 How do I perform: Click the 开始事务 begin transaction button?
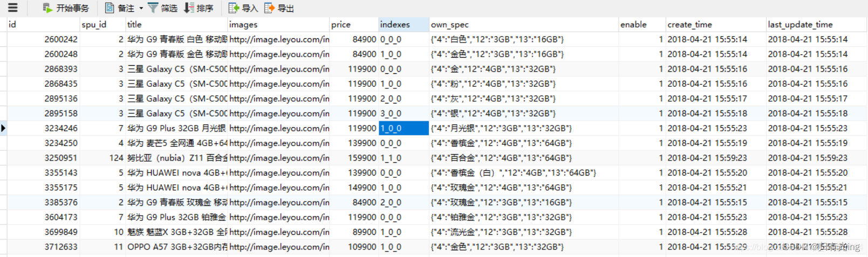[x=66, y=8]
